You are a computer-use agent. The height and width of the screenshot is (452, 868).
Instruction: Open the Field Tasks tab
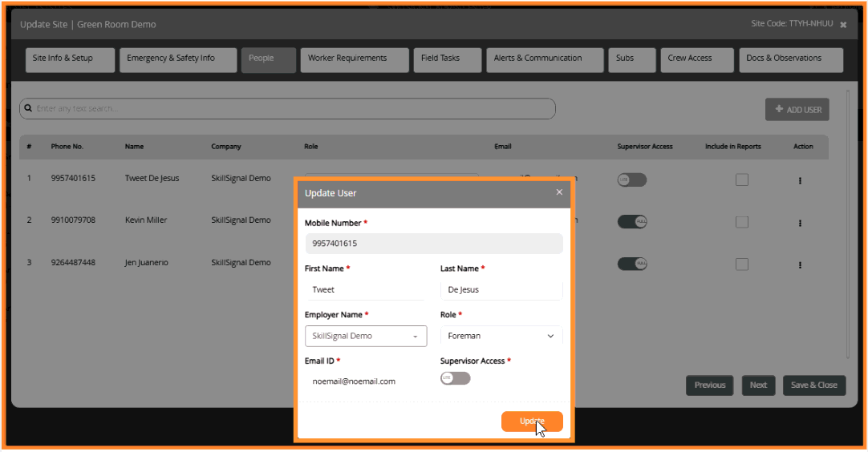448,60
